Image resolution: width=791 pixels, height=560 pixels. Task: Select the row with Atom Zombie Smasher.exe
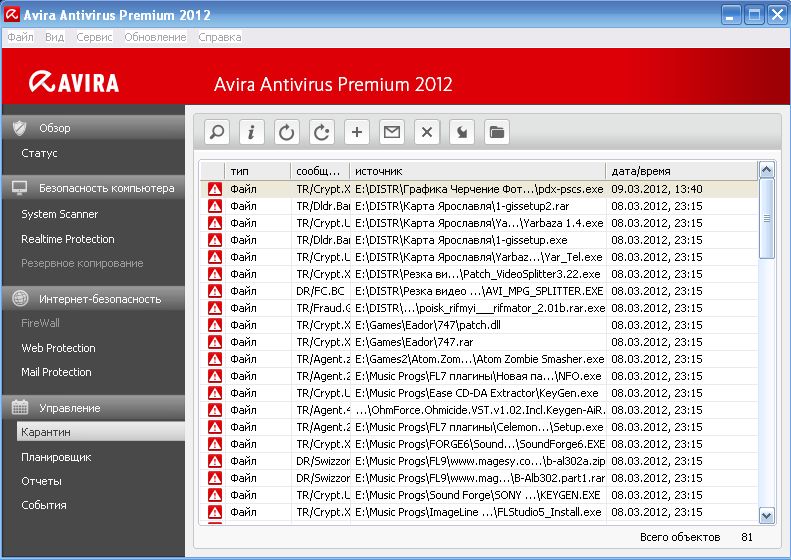tap(479, 359)
